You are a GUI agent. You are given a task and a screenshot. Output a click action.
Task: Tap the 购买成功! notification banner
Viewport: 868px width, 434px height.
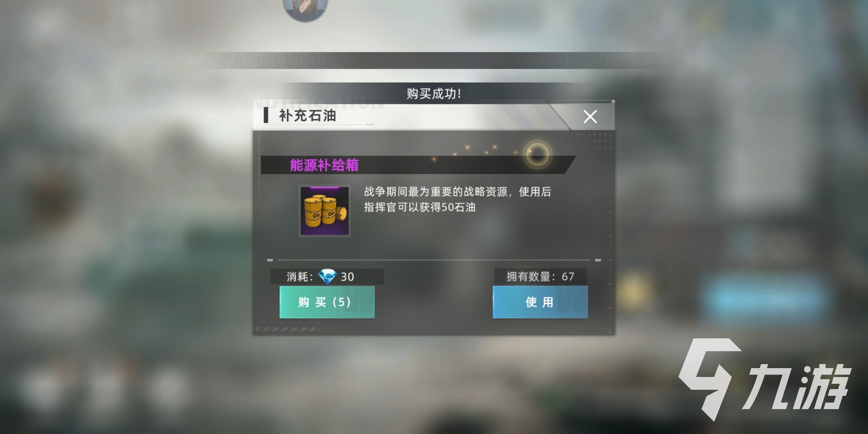pos(434,93)
